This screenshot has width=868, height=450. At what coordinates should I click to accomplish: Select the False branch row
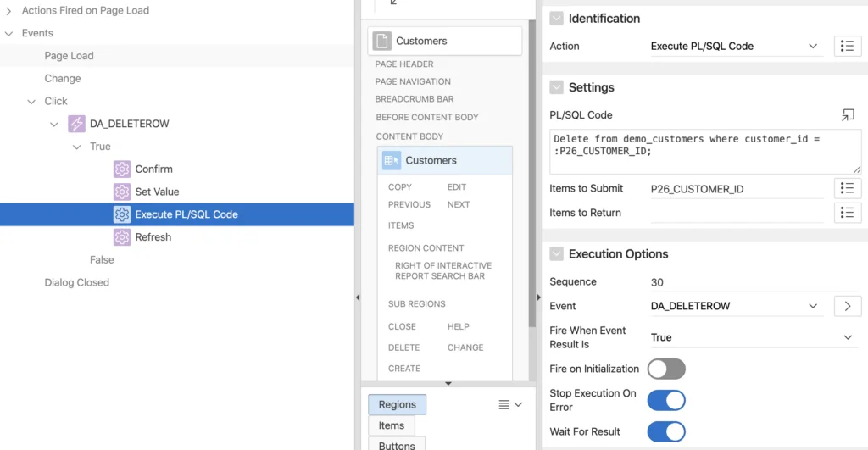tap(177, 259)
